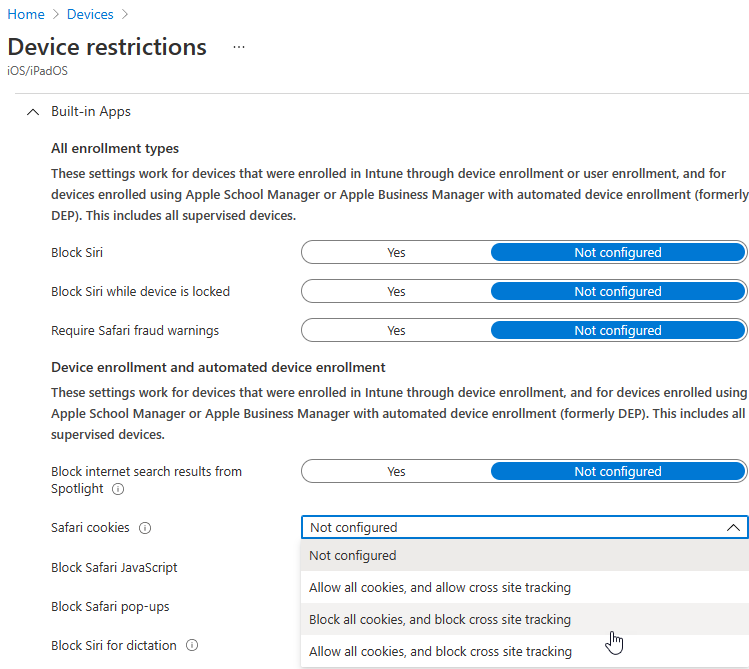Set Block Siri to Yes
This screenshot has width=749, height=669.
click(396, 252)
